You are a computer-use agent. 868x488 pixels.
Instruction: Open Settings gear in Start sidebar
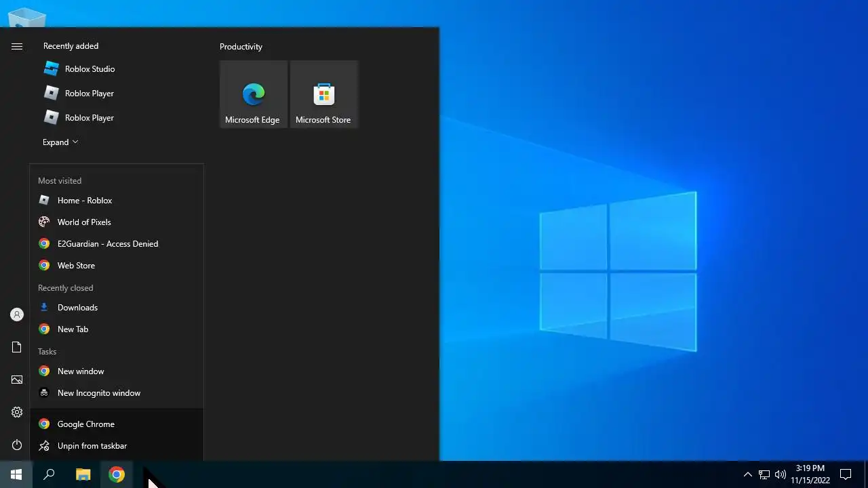(17, 412)
